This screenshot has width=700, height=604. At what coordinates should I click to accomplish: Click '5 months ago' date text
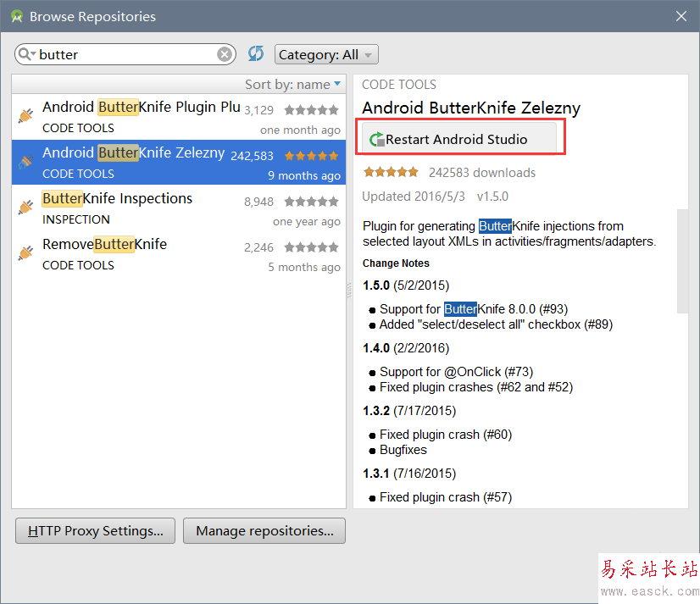(304, 268)
